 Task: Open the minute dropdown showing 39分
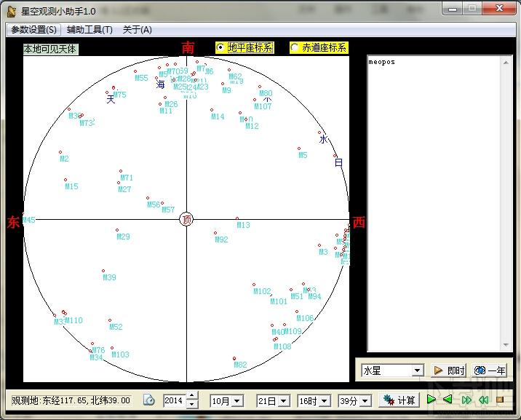(x=365, y=401)
